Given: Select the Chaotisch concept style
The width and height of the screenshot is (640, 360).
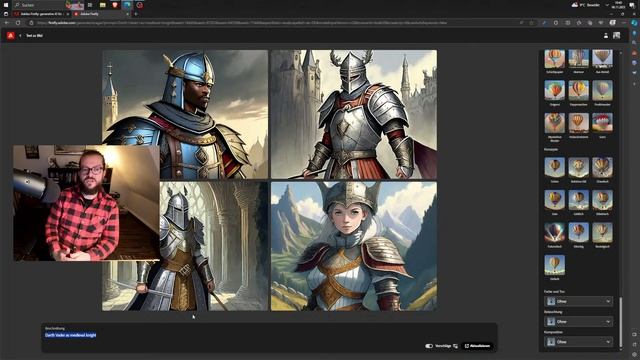Looking at the screenshot, I should coord(602,167).
